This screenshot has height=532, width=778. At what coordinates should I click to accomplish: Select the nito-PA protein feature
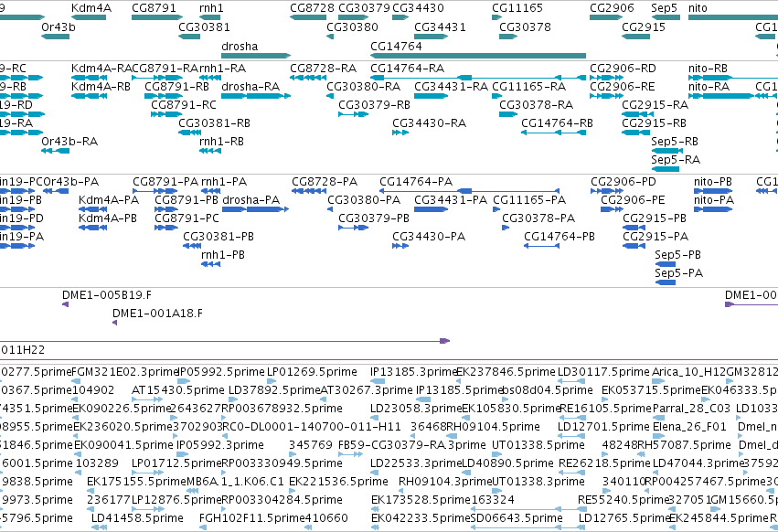[713, 209]
